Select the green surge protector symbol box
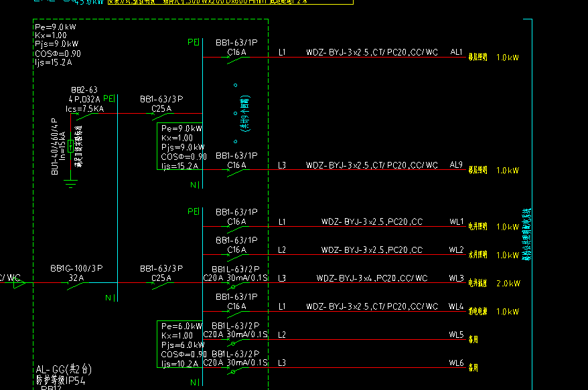 [x=70, y=146]
